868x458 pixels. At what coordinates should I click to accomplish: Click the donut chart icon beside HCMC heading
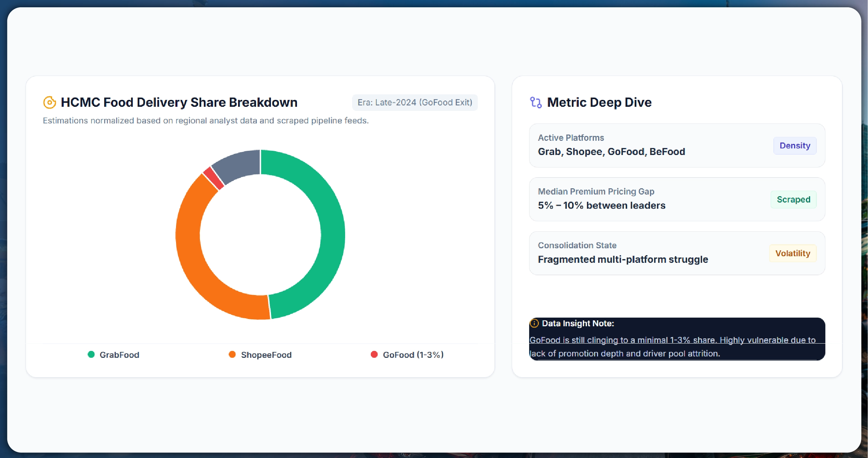click(50, 102)
